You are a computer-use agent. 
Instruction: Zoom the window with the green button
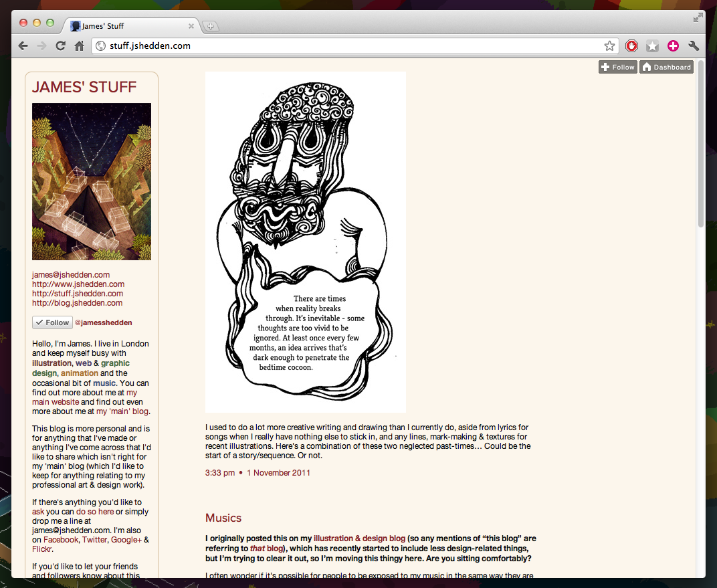50,23
